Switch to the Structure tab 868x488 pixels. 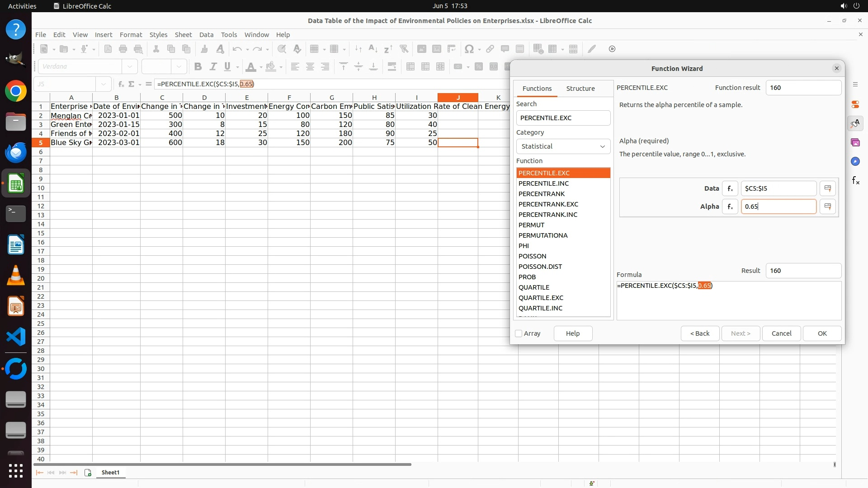click(580, 89)
